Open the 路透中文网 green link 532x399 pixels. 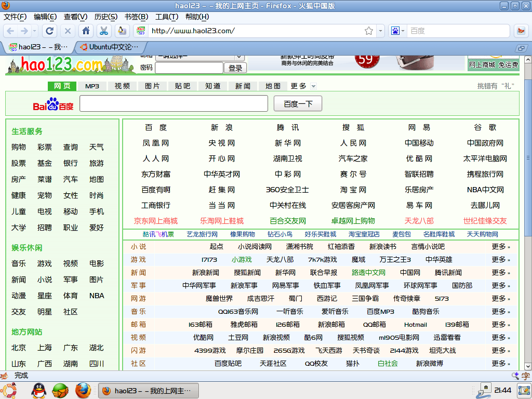coord(368,272)
